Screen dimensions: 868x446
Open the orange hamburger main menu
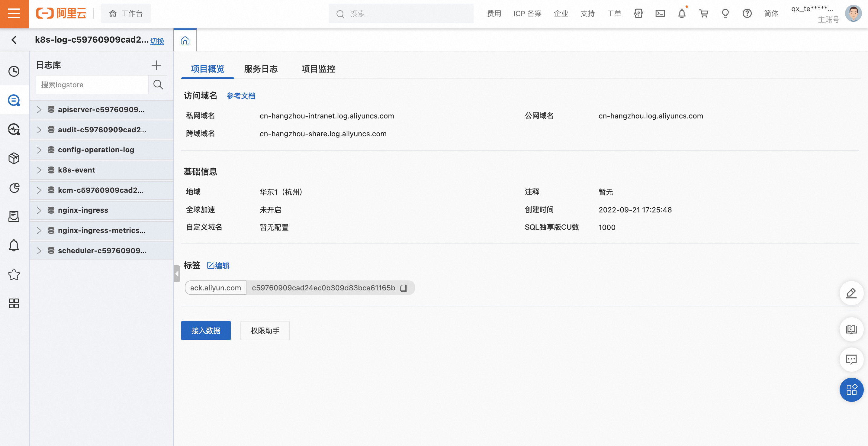coord(14,14)
